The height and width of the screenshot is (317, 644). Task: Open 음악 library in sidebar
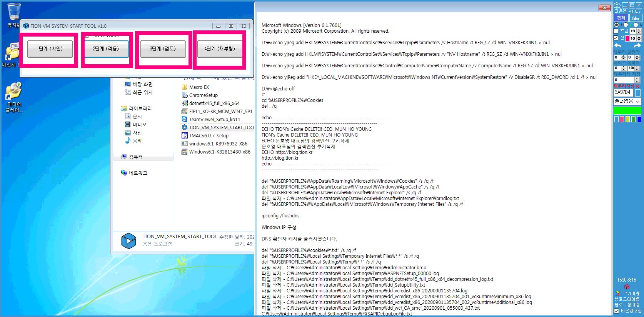tap(133, 140)
